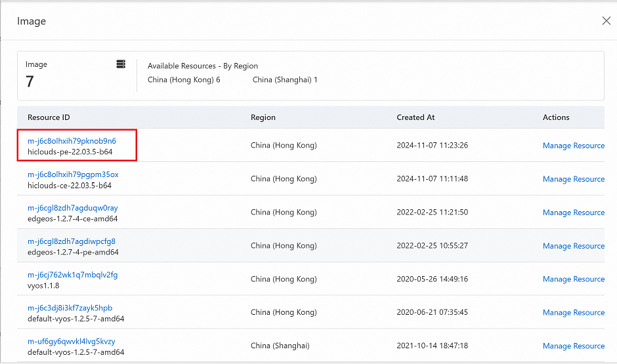
Task: Open resource m-uf6gy6qwvkl4lvg5kvzy
Action: coord(72,341)
